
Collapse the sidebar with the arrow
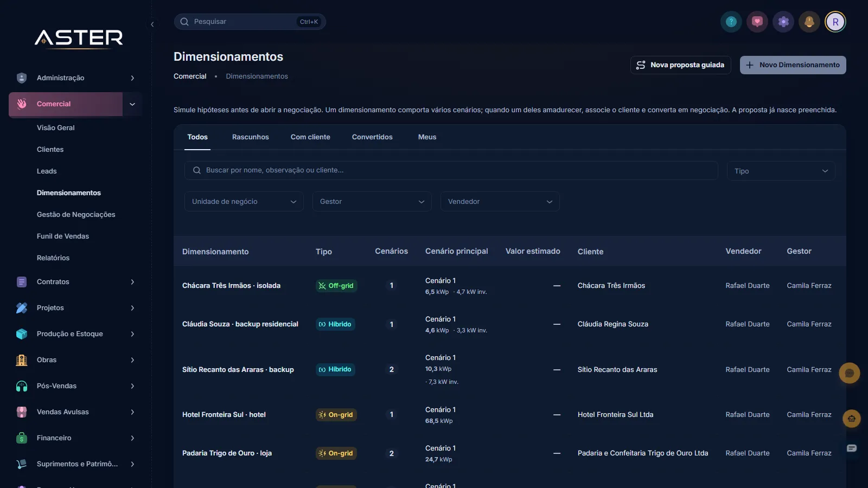(152, 24)
